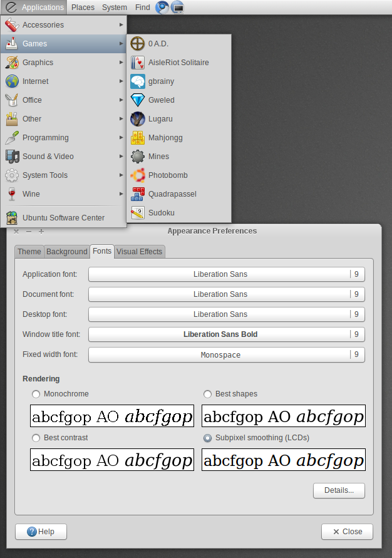
Task: Click the AisleRiot Solitaire cards icon
Action: 137,63
